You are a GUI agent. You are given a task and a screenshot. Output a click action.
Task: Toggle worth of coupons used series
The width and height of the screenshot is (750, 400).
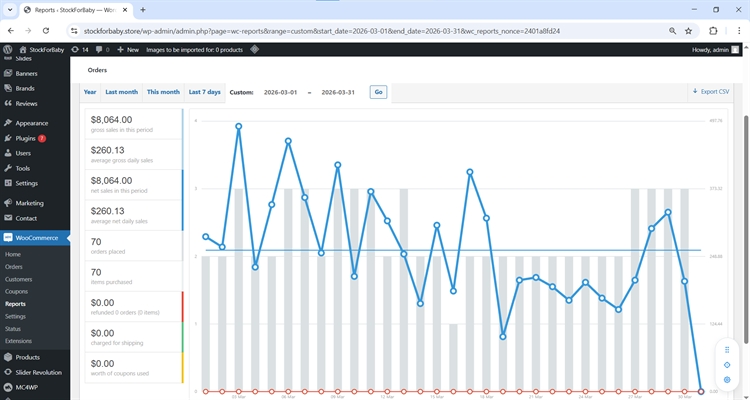click(x=134, y=368)
